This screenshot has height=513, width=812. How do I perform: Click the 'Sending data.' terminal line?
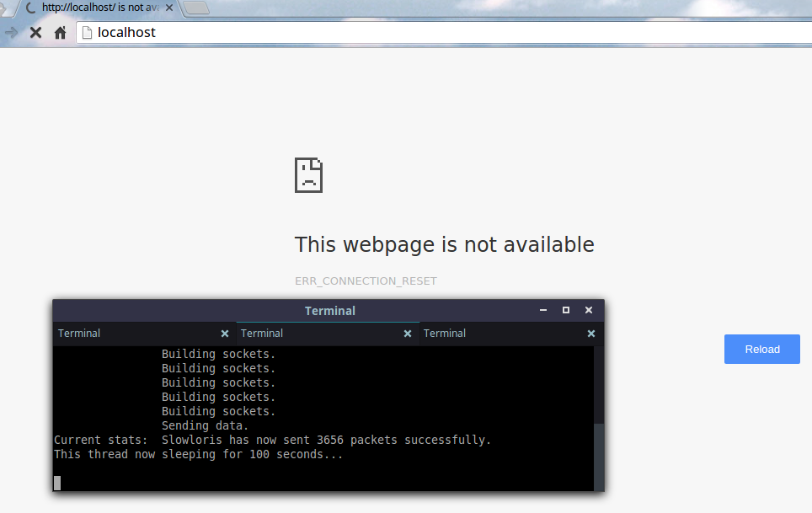pos(205,425)
